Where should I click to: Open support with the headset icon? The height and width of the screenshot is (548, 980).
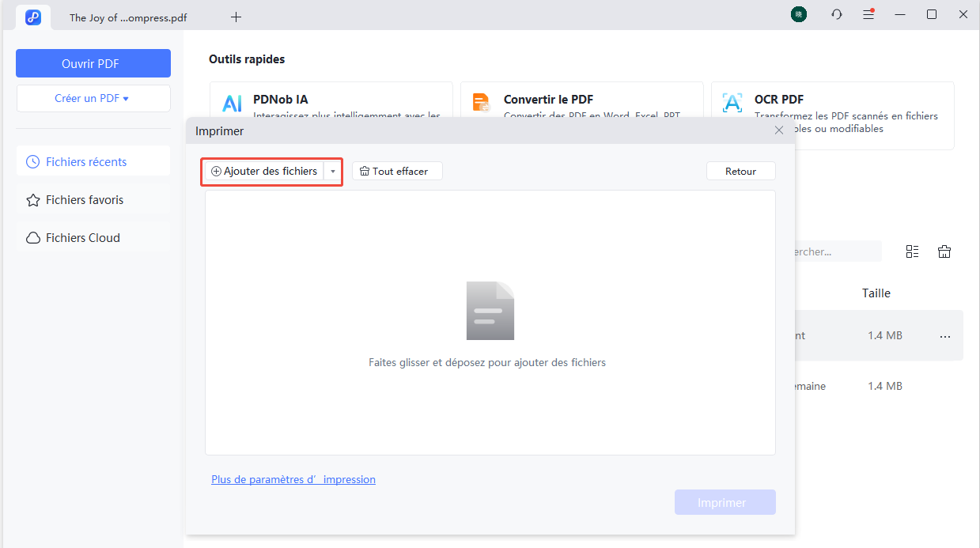pos(836,14)
